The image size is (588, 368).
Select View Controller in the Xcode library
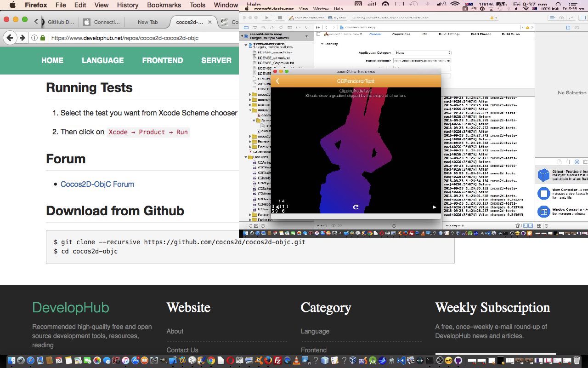click(x=543, y=193)
